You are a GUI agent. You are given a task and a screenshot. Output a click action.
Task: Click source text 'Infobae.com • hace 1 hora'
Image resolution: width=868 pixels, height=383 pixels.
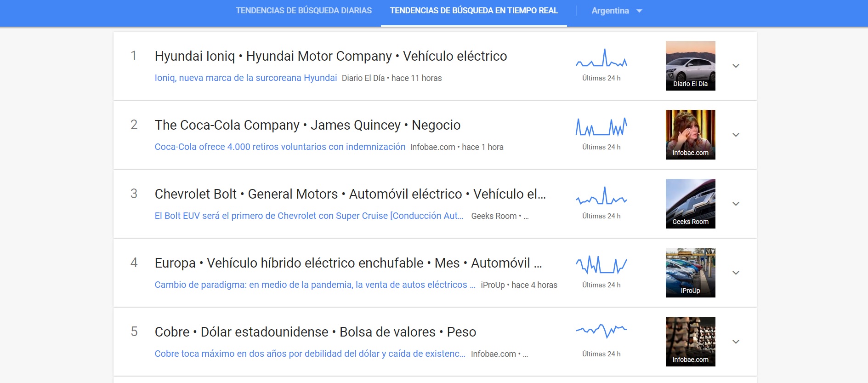coord(457,147)
